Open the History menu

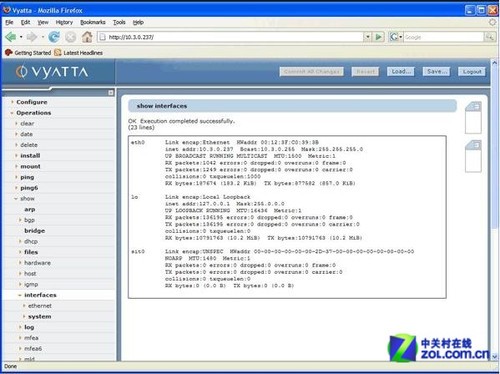(64, 22)
